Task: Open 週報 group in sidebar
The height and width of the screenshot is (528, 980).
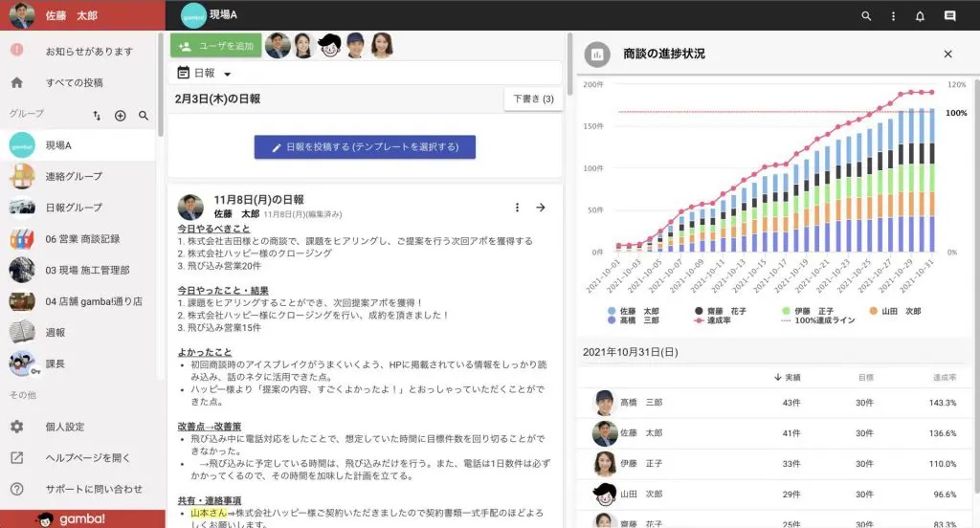Action: (x=78, y=333)
